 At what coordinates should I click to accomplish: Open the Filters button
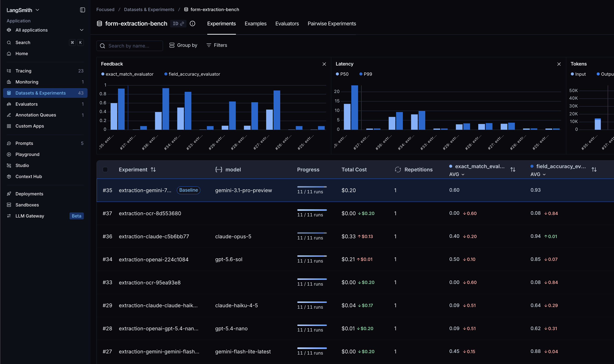pos(217,45)
